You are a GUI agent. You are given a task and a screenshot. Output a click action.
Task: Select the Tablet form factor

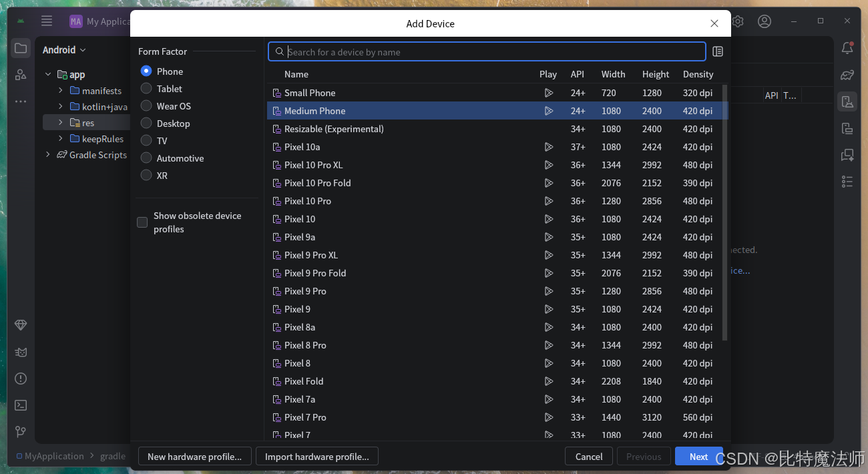[x=146, y=88]
